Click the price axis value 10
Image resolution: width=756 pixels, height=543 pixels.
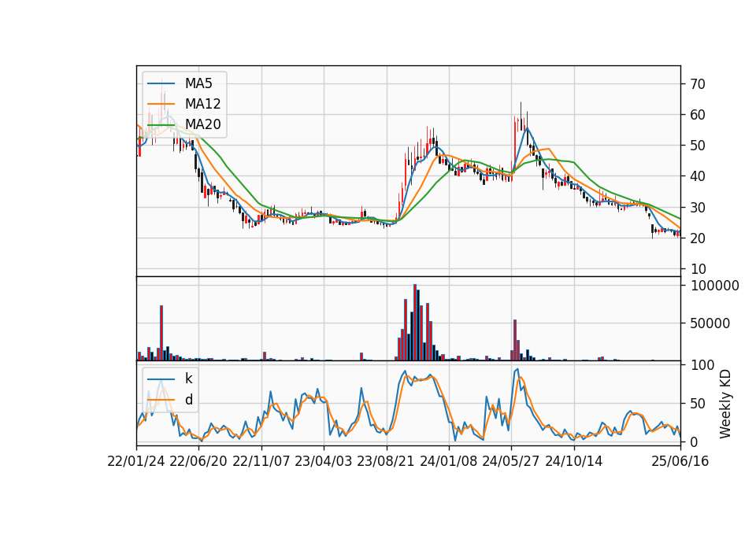(698, 269)
